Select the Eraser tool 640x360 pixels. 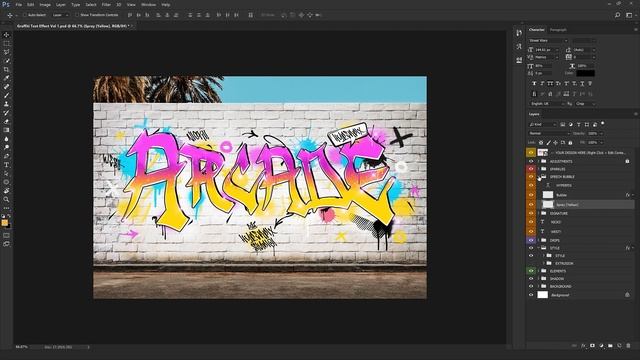click(x=6, y=121)
